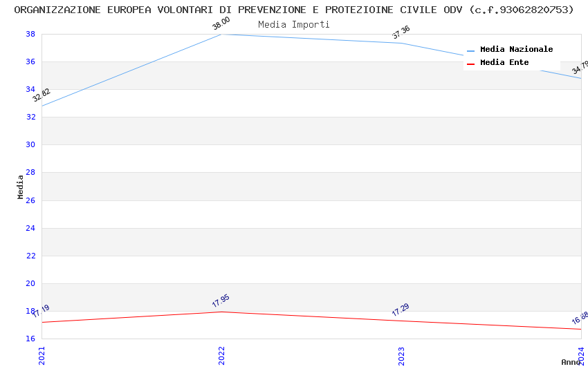Select the Media Ente legend label

click(504, 63)
